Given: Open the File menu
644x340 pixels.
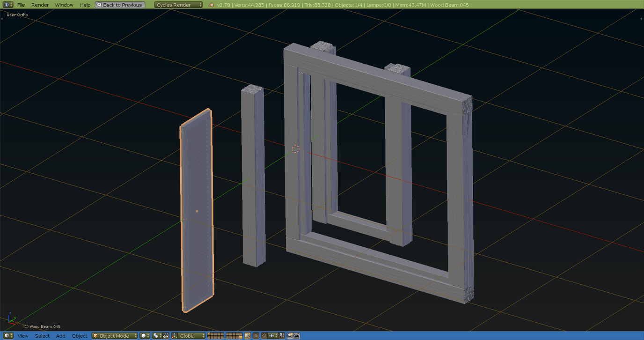Looking at the screenshot, I should (21, 5).
